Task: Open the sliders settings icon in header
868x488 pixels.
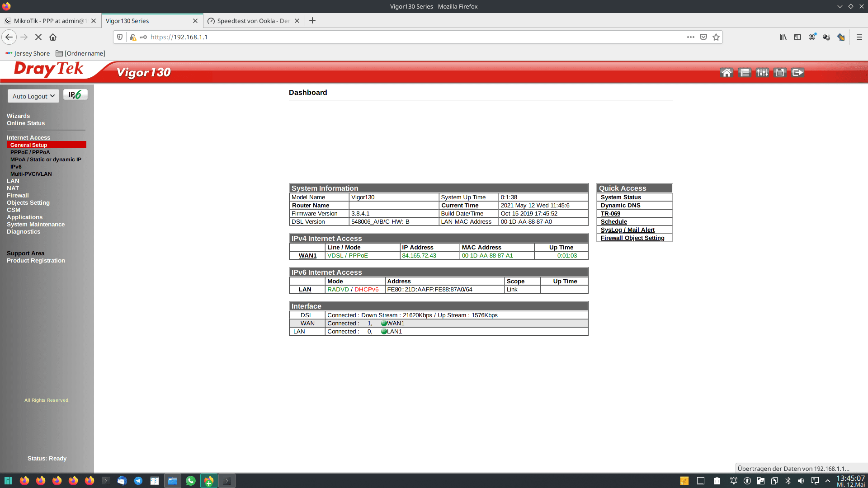Action: (x=762, y=73)
